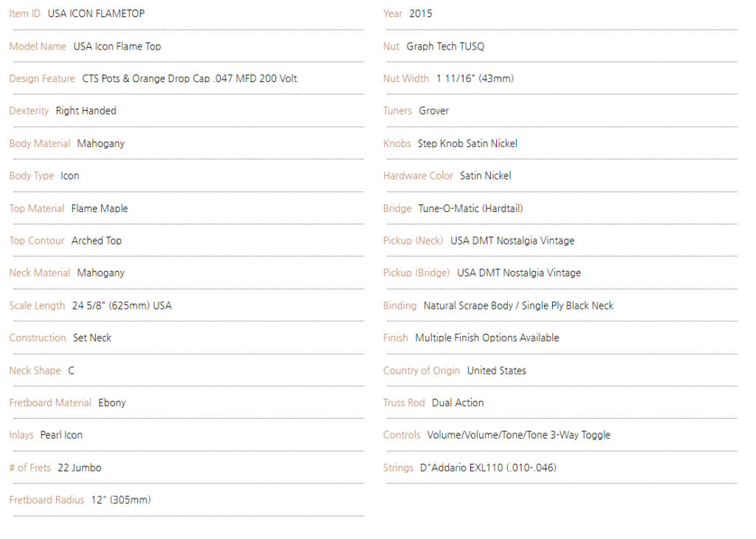Select the D'Addario EXL110 strings value
Screen dimensions: 756x539
pyautogui.click(x=489, y=467)
